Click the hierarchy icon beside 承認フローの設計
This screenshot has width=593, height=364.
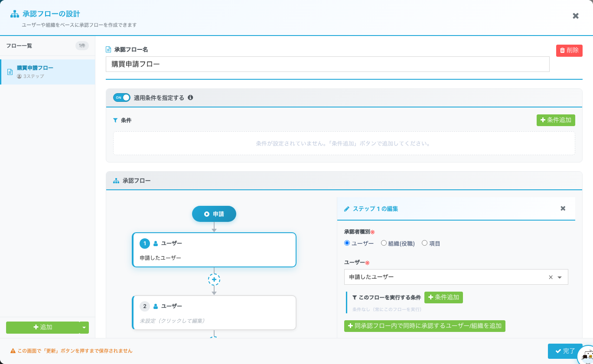click(x=14, y=14)
